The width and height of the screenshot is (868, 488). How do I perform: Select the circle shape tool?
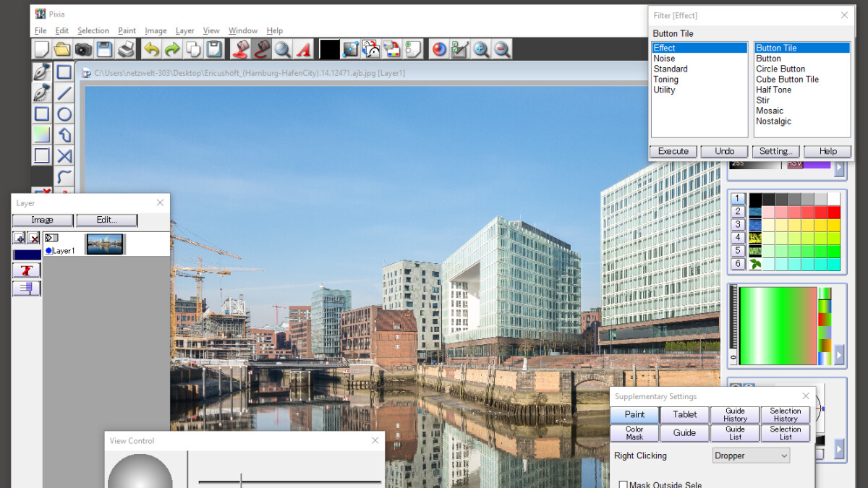point(64,114)
